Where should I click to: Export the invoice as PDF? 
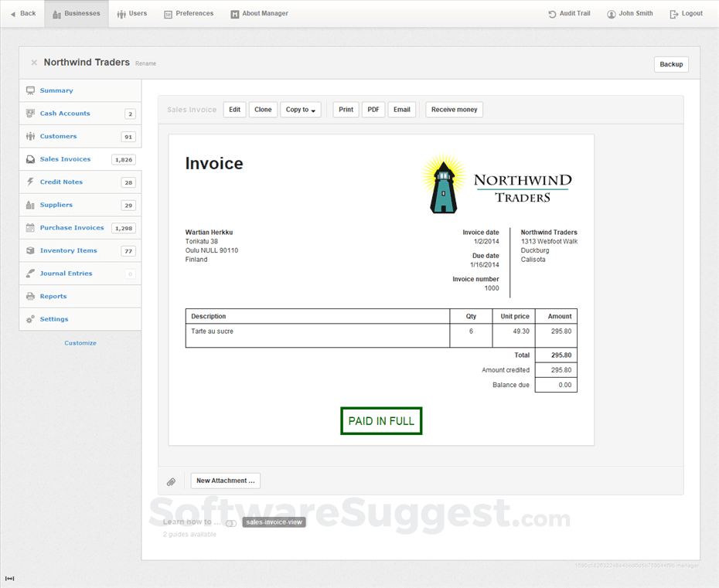tap(373, 110)
